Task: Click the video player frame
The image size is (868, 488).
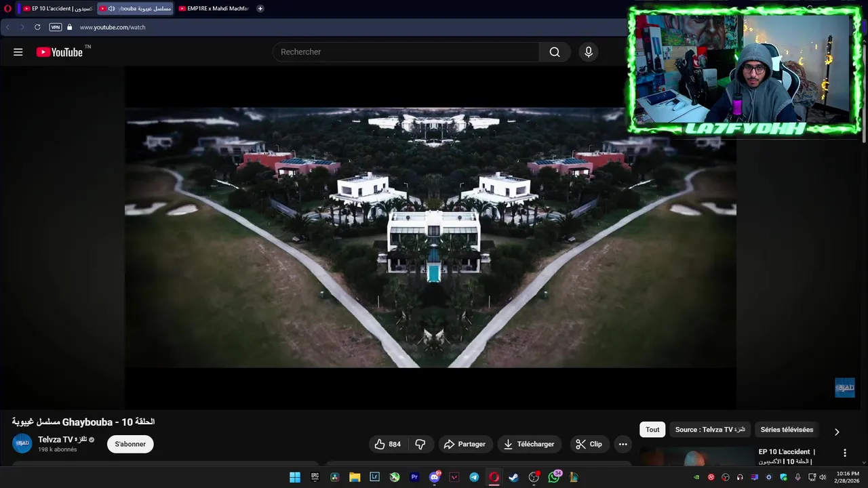Action: [x=431, y=237]
